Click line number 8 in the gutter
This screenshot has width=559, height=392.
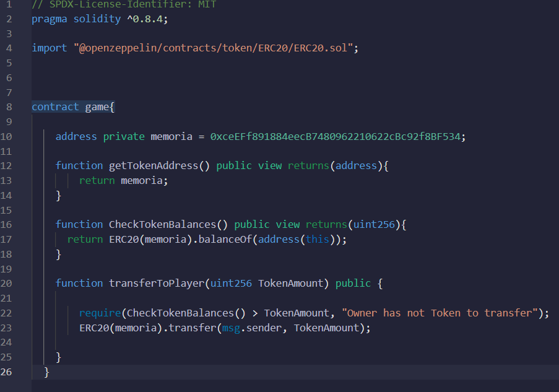[9, 107]
